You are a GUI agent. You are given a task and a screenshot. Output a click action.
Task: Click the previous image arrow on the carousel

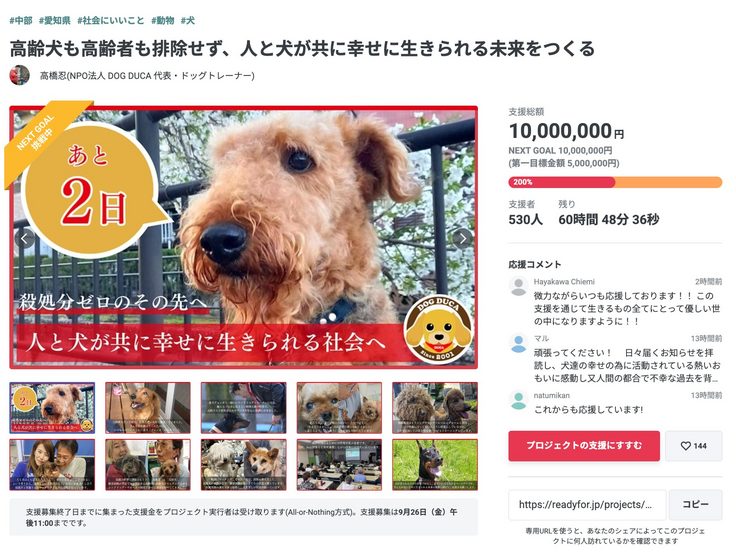(24, 238)
